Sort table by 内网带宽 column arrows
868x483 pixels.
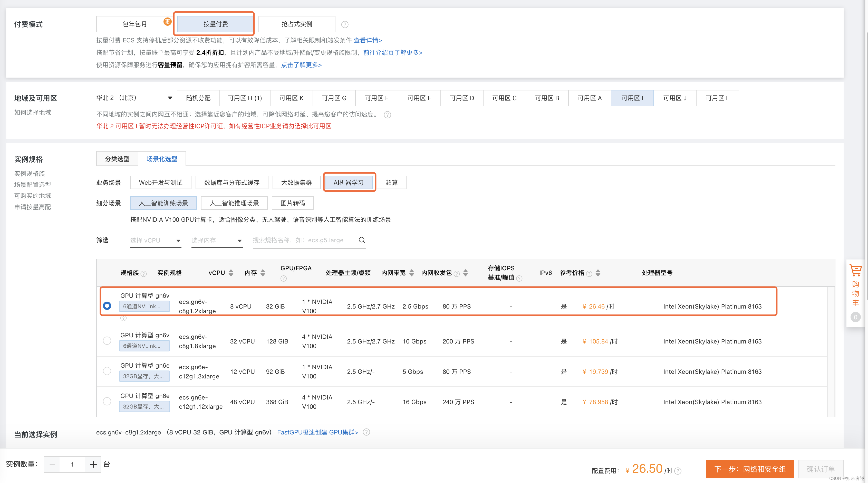pos(411,273)
